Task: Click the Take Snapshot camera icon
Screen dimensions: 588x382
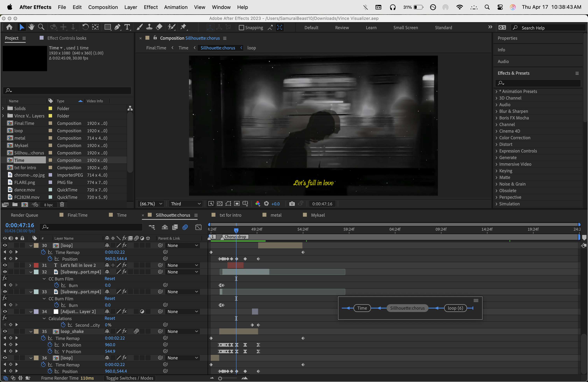Action: (292, 204)
